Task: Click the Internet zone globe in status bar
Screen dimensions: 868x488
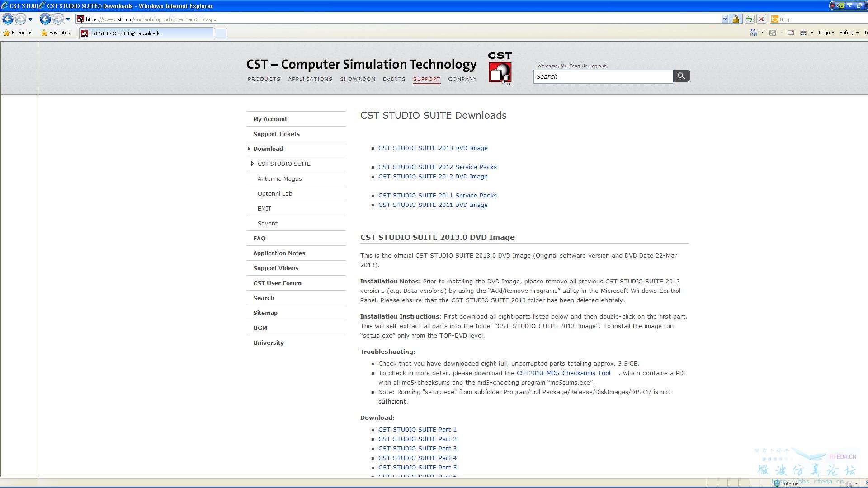Action: (x=777, y=483)
